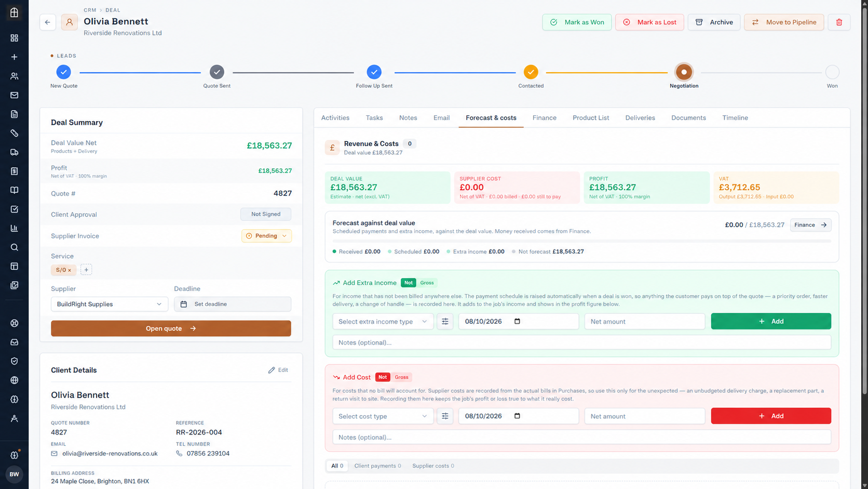
Task: Click Mark as Won button
Action: point(577,22)
